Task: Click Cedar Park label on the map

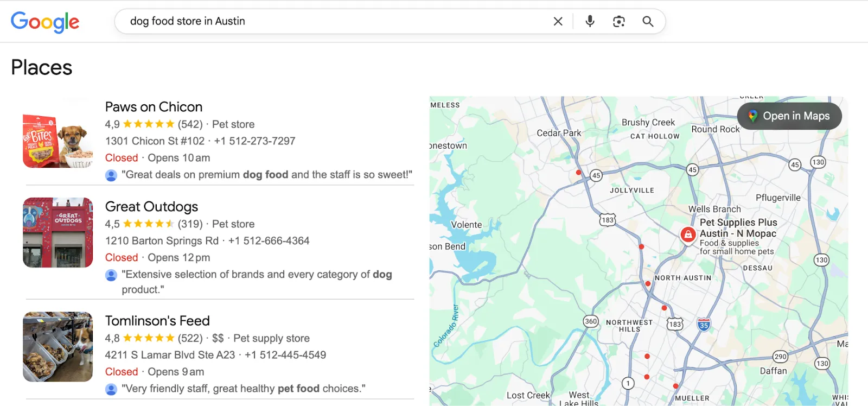Action: pos(559,133)
